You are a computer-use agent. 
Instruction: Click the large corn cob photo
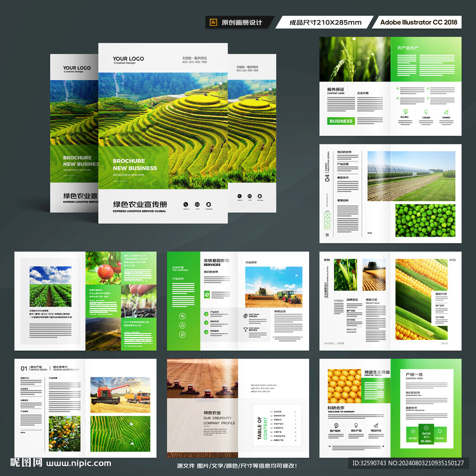pyautogui.click(x=421, y=299)
